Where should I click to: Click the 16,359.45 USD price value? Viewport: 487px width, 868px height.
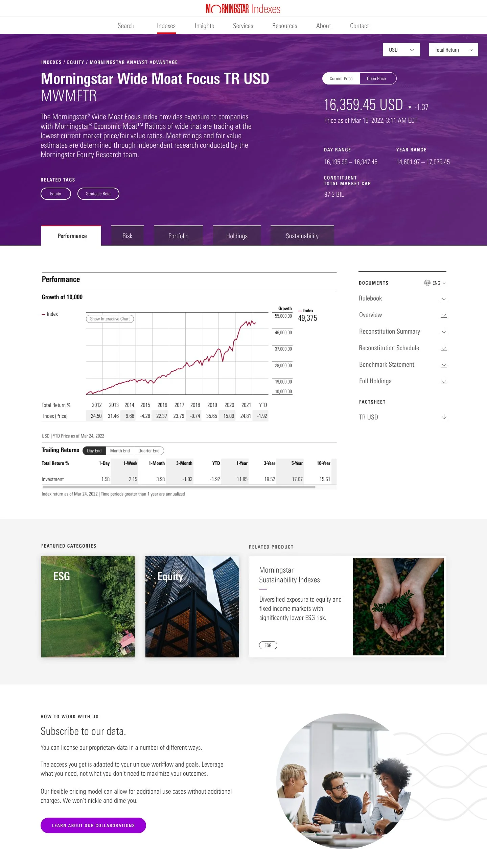pyautogui.click(x=364, y=104)
